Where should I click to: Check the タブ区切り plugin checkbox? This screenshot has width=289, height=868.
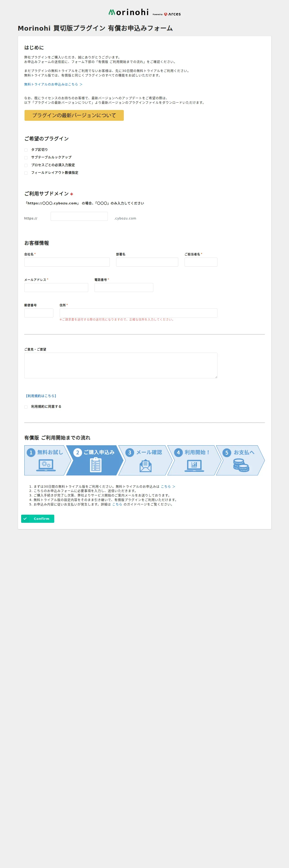pyautogui.click(x=26, y=150)
